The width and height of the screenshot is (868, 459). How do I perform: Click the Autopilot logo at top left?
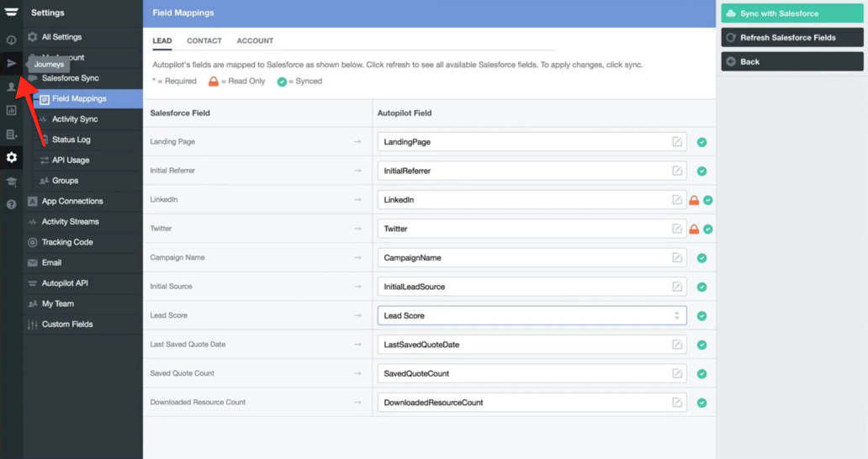pos(11,12)
